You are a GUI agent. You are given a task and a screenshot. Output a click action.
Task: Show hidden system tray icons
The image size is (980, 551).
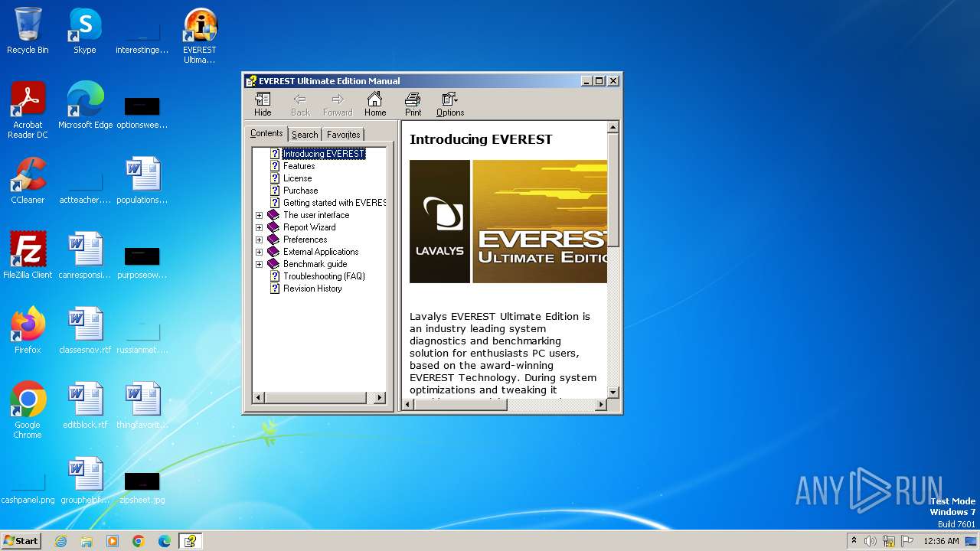[854, 540]
